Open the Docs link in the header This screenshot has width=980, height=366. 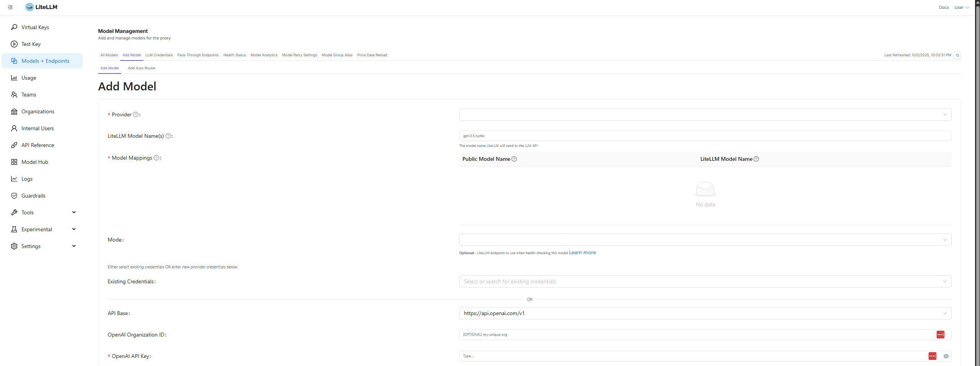point(944,7)
